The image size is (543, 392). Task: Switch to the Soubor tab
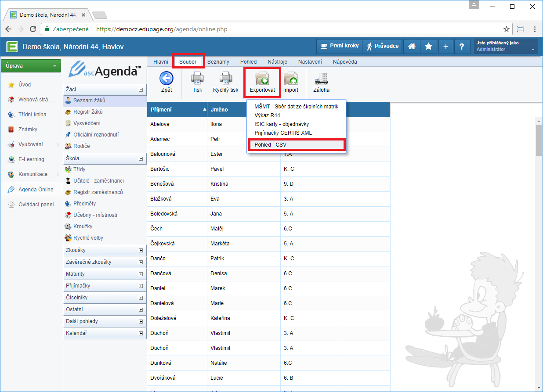(188, 62)
